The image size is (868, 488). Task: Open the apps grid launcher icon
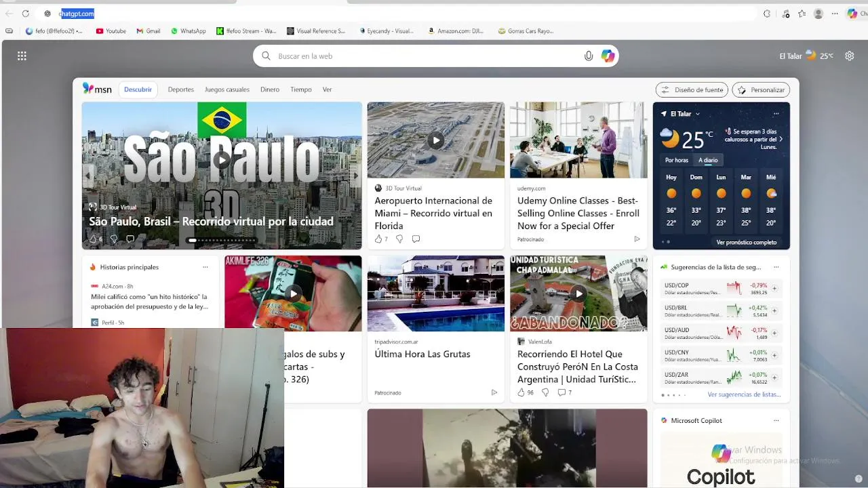(x=22, y=56)
